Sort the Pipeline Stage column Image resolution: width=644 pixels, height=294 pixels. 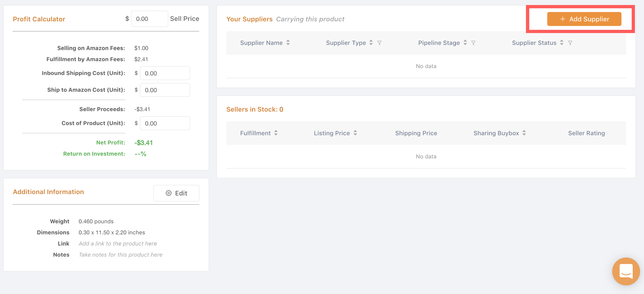tap(465, 43)
